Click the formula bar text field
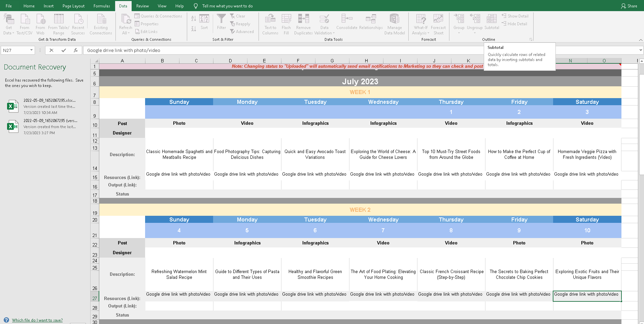This screenshot has width=644, height=324. 360,50
